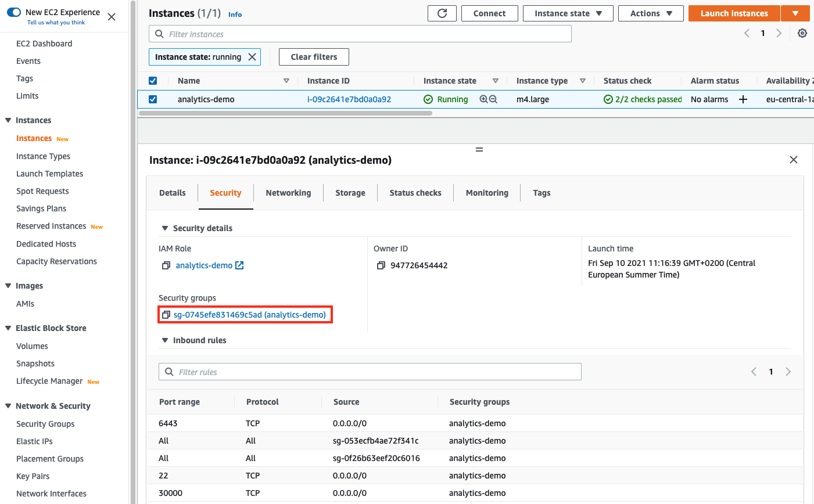Toggle the New EC2 Experience switch
This screenshot has width=814, height=504.
[14, 12]
